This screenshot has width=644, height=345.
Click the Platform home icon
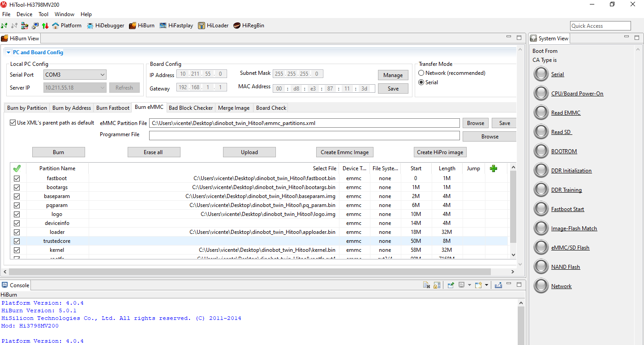56,26
